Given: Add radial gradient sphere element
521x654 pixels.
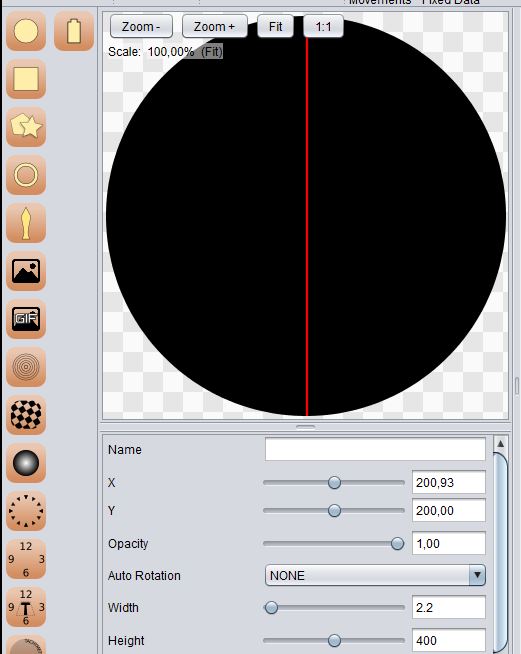Looking at the screenshot, I should coord(26,463).
